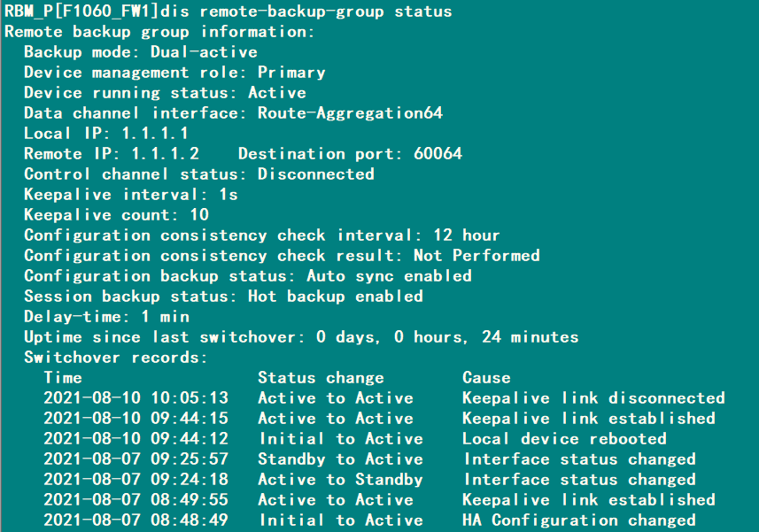Screen dimensions: 759x532
Task: Click the 'Local IP: 1.1.1.1' line
Action: [x=106, y=134]
